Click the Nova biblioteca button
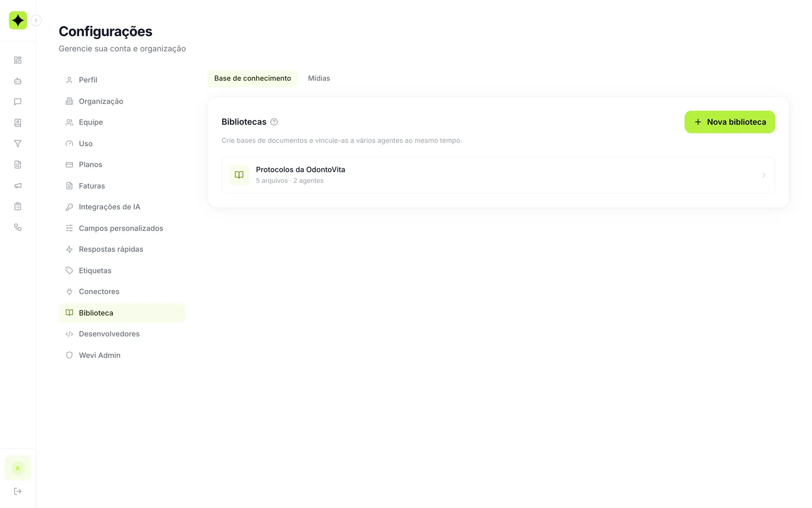Viewport: 812px width, 508px height. coord(730,122)
